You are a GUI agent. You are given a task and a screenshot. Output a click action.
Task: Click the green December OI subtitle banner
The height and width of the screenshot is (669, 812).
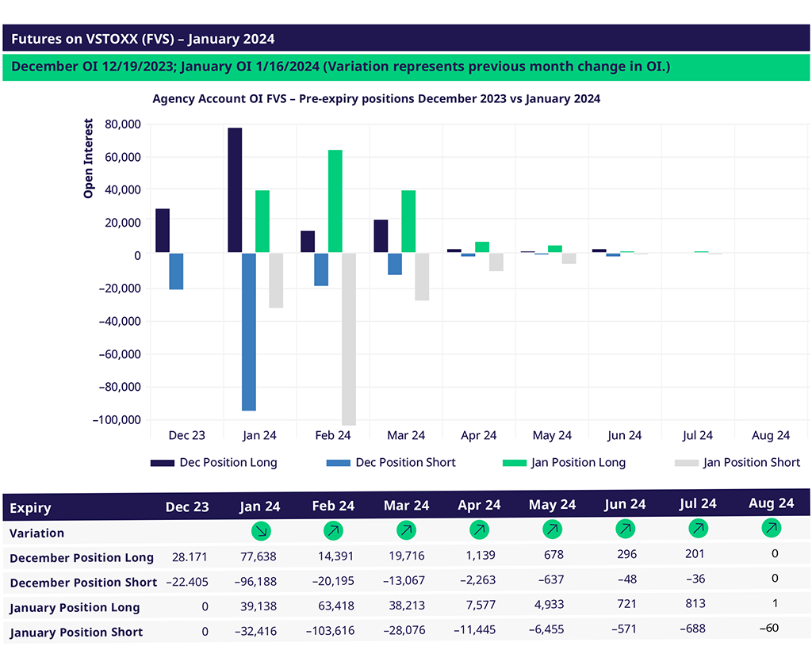[406, 67]
